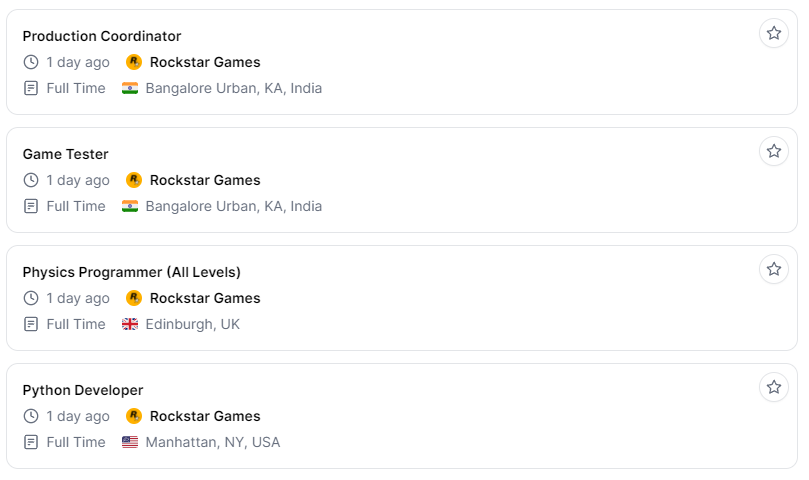This screenshot has height=480, width=809.
Task: Open Physics Programmer (All Levels) listing
Action: 132,272
